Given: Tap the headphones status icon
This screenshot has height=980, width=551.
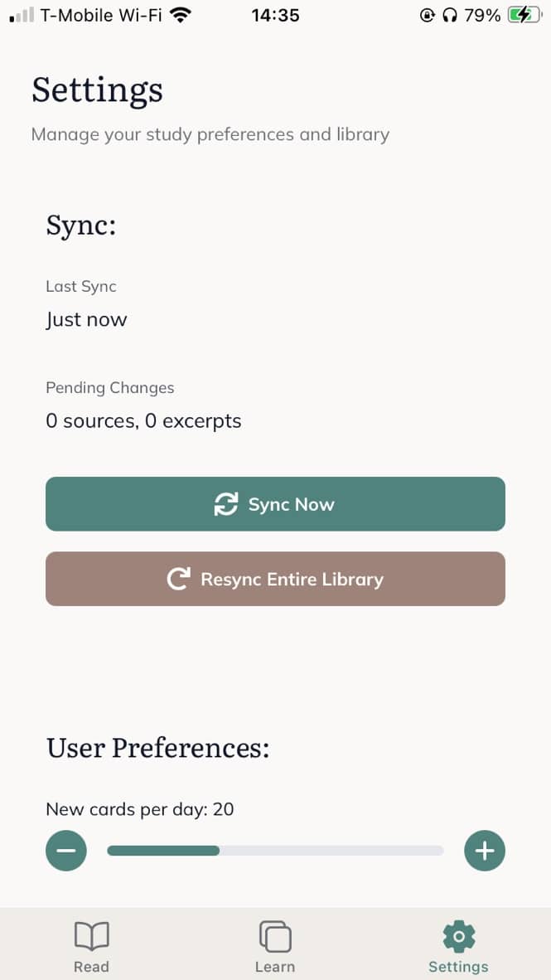Looking at the screenshot, I should point(450,15).
